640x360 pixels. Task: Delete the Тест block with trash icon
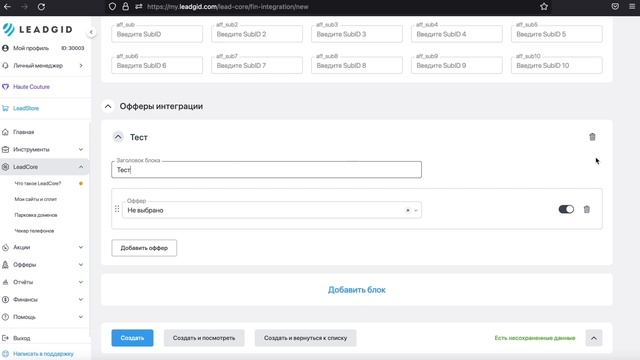592,137
